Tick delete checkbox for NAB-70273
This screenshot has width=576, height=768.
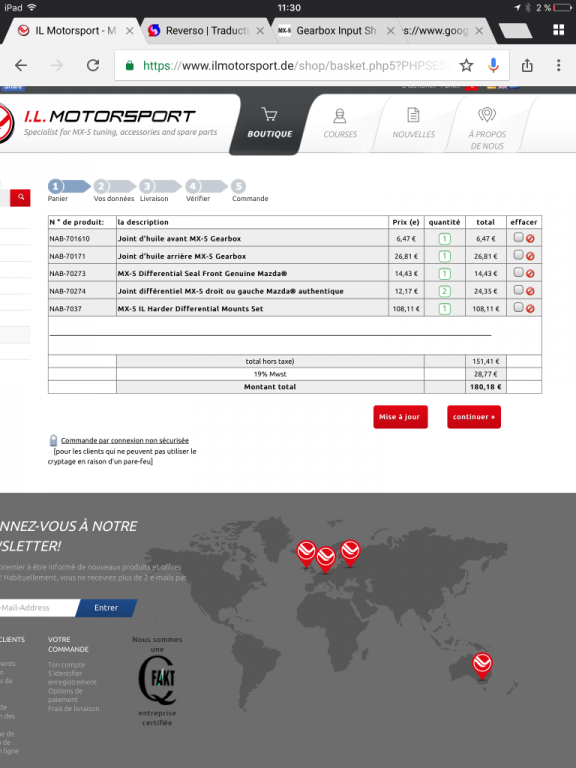[518, 272]
